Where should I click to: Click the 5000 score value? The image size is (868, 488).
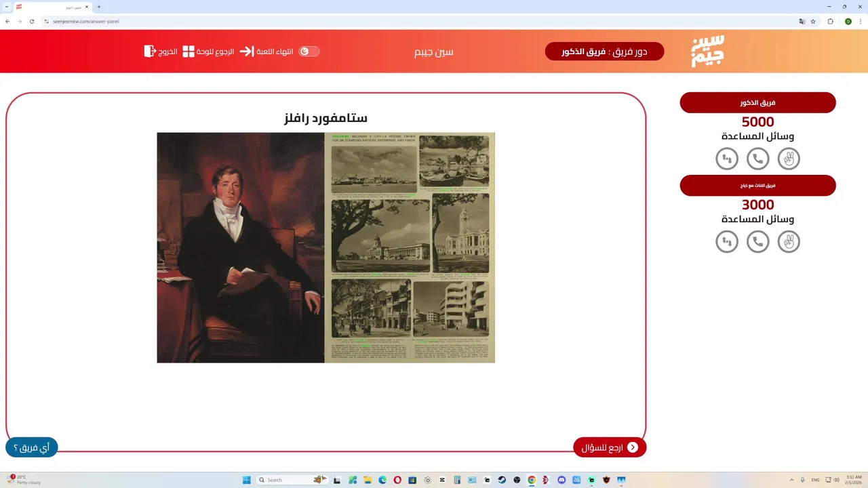(757, 122)
